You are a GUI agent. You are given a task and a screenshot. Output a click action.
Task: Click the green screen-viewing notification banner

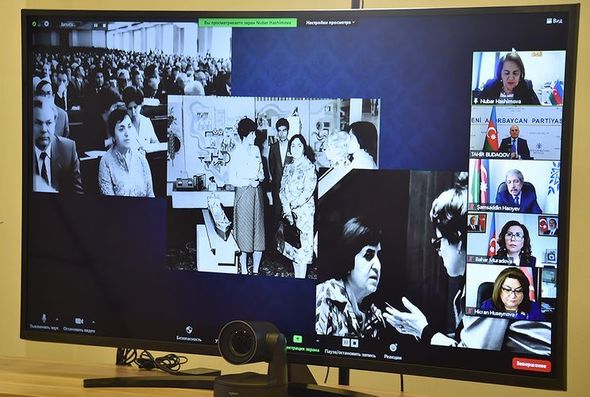[248, 23]
